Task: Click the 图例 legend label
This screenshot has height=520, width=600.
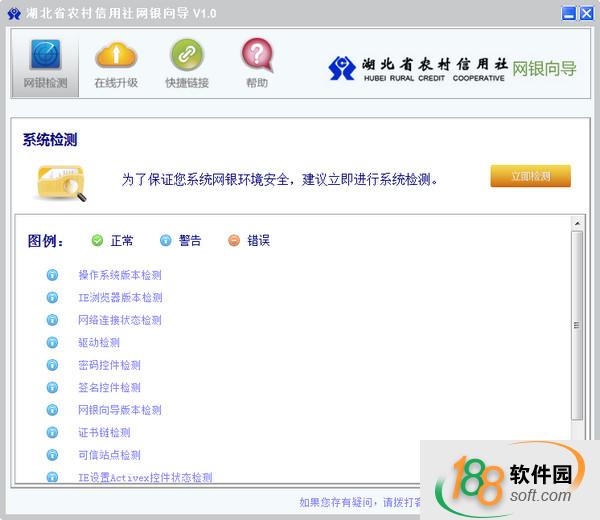Action: pos(45,241)
